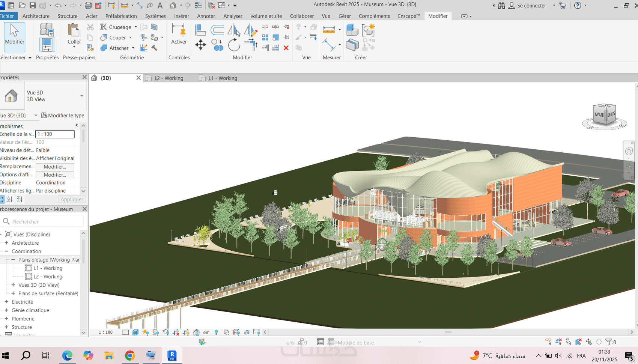This screenshot has height=364, width=638.
Task: Click Detail Level icon in view bar
Action: click(125, 332)
